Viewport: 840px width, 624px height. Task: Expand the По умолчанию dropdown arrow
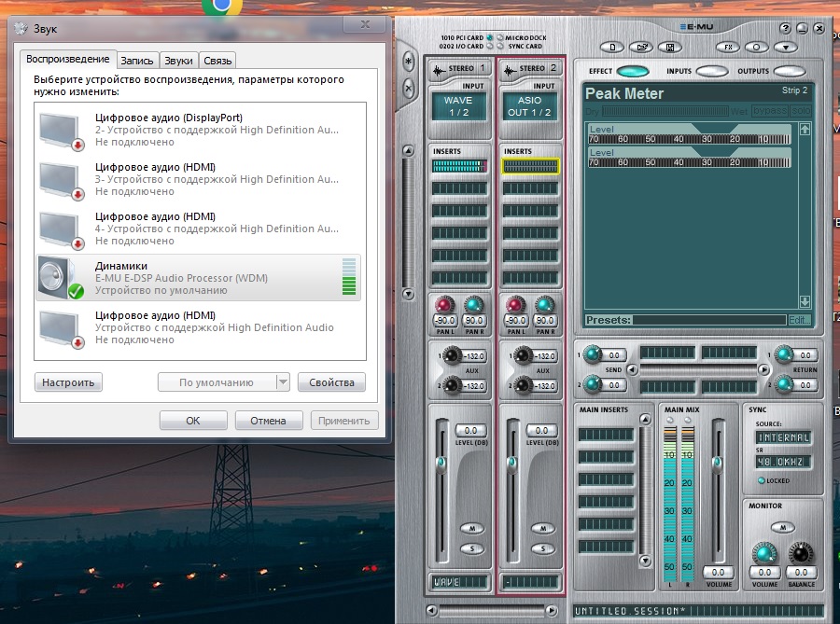pos(283,382)
